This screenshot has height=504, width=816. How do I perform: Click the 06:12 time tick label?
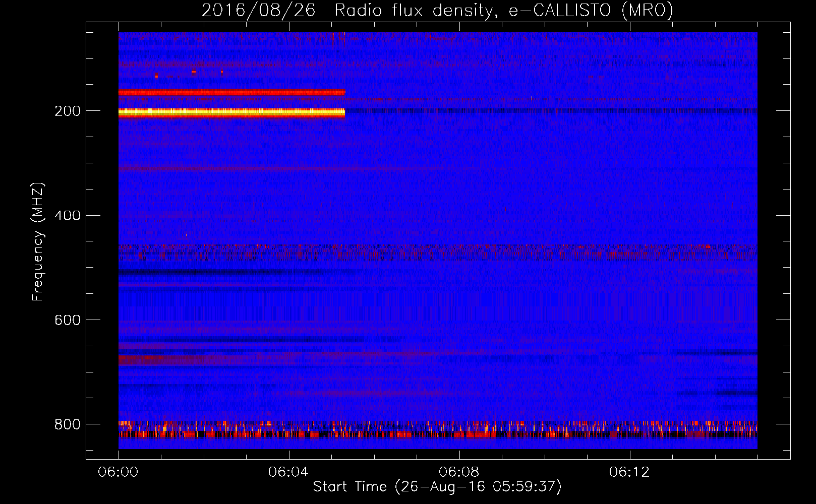point(629,472)
